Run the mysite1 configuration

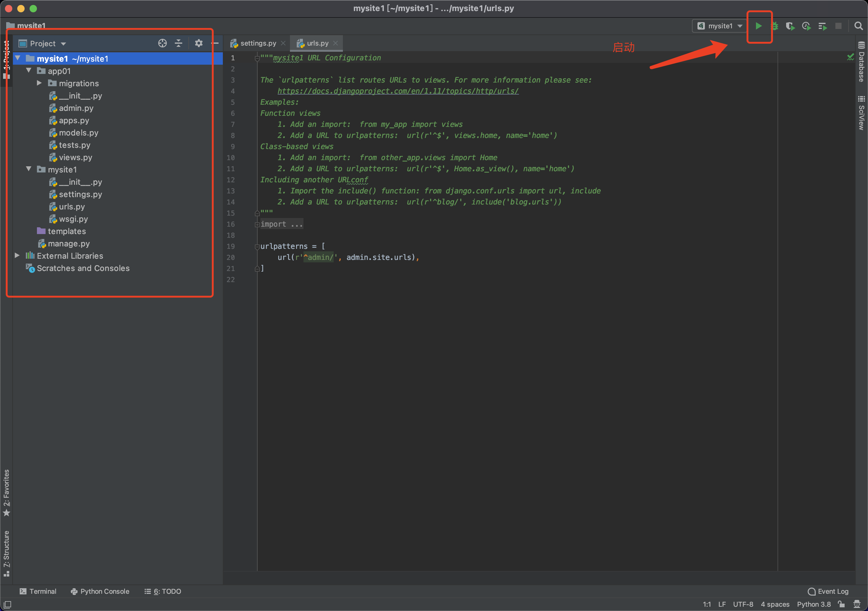(758, 26)
